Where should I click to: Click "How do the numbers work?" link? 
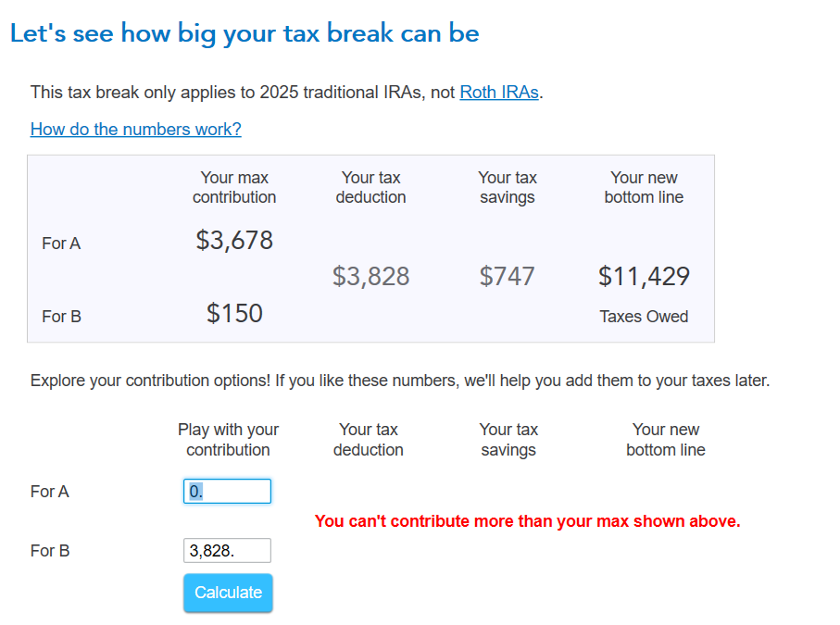tap(136, 130)
